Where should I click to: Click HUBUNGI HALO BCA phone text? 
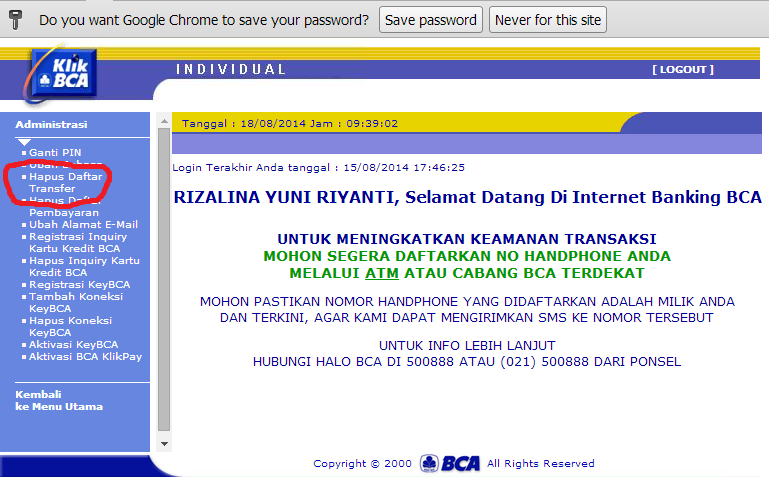pos(467,362)
